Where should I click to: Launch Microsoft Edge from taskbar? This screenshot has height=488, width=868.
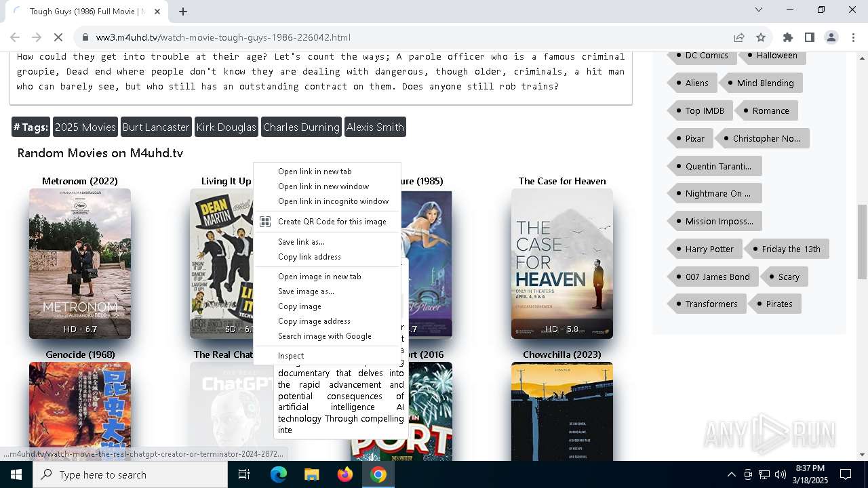tap(279, 474)
